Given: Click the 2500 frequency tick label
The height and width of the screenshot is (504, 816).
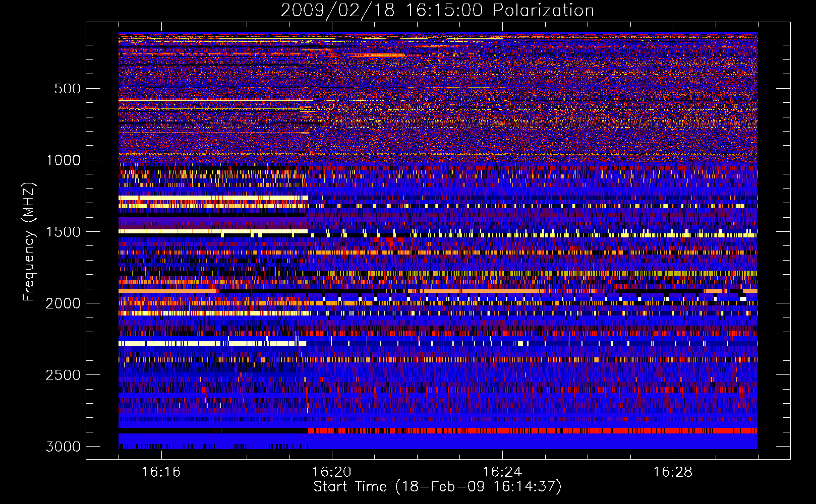Looking at the screenshot, I should click(x=63, y=375).
